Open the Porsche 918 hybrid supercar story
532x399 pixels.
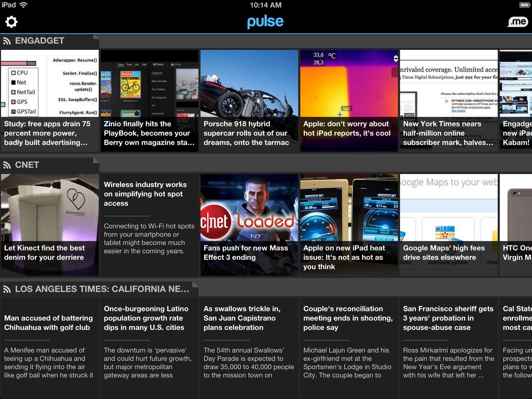coord(249,101)
